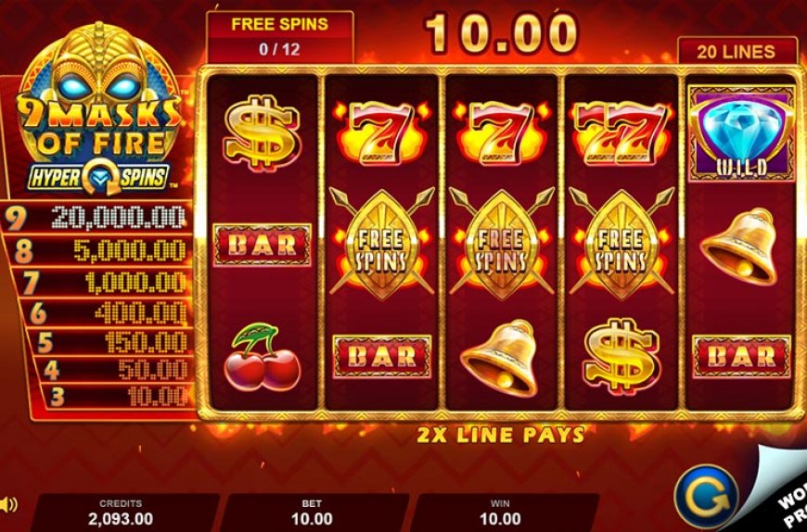The image size is (807, 532).
Task: Click the golden mask game logo
Action: [x=98, y=93]
